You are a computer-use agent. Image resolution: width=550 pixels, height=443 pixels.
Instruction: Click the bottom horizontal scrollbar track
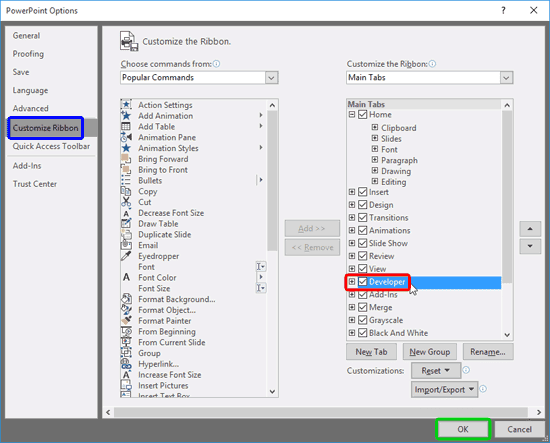321,412
